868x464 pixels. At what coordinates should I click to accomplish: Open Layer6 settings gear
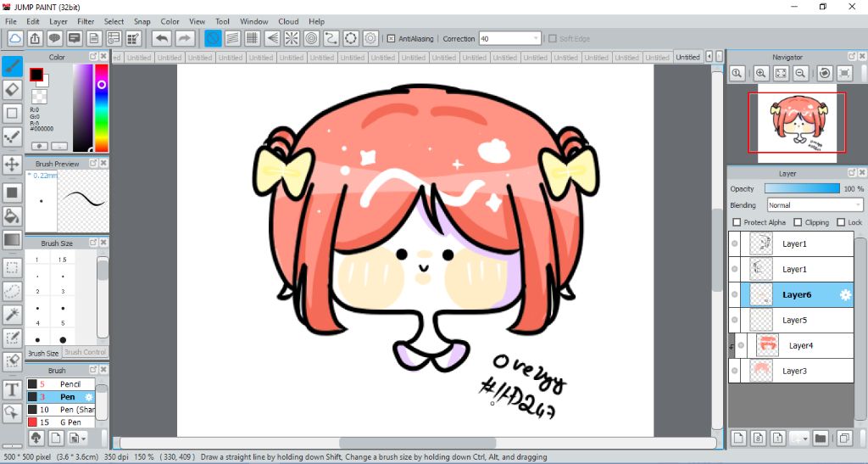(845, 295)
